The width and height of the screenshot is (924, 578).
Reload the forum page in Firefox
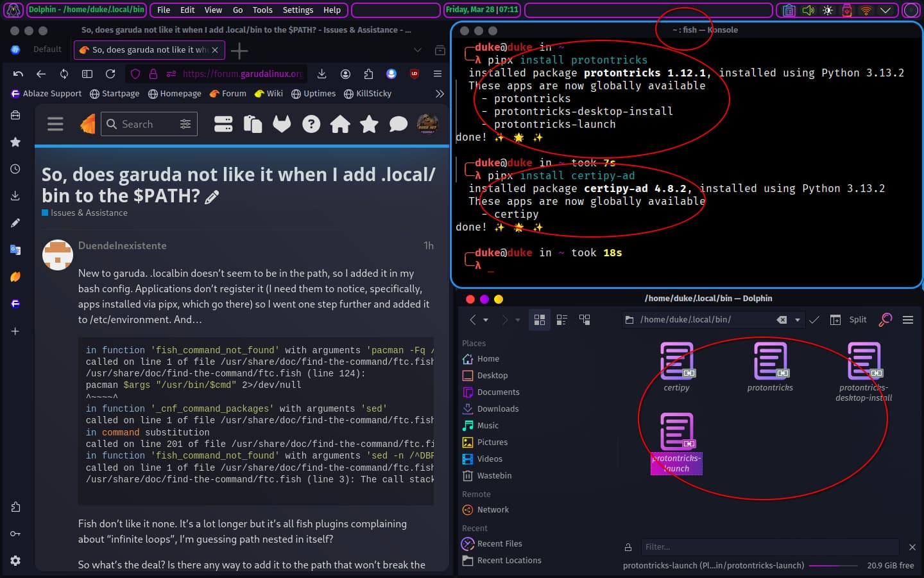[110, 74]
